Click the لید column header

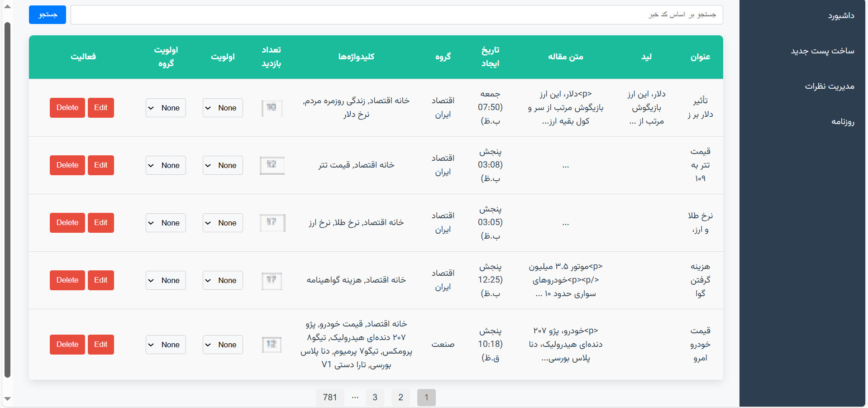click(x=647, y=57)
